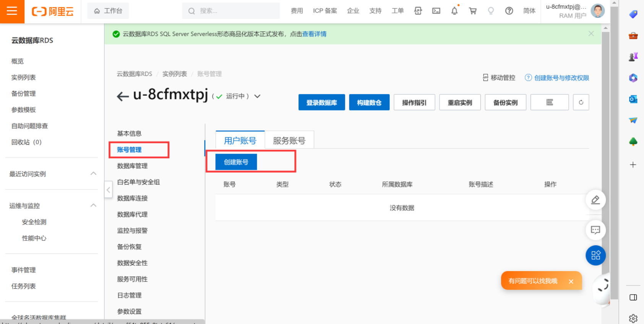Expand the instance status dropdown chevron

pyautogui.click(x=258, y=96)
